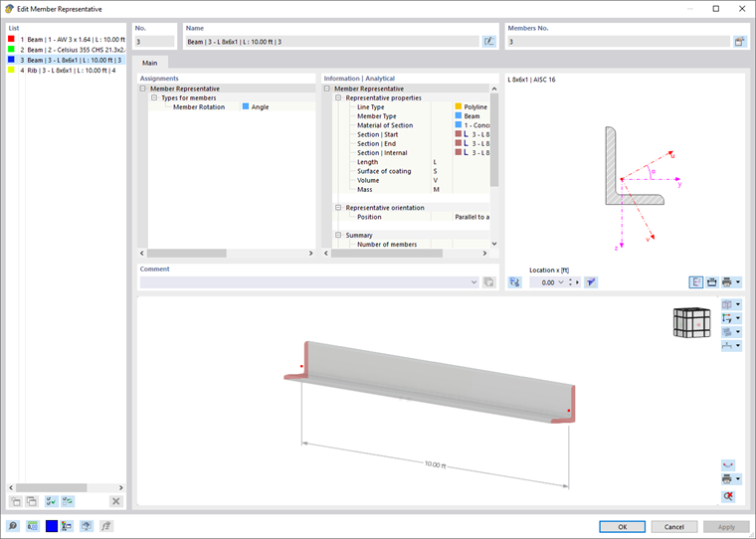The width and height of the screenshot is (756, 539).
Task: Click the Apply button
Action: pyautogui.click(x=726, y=527)
